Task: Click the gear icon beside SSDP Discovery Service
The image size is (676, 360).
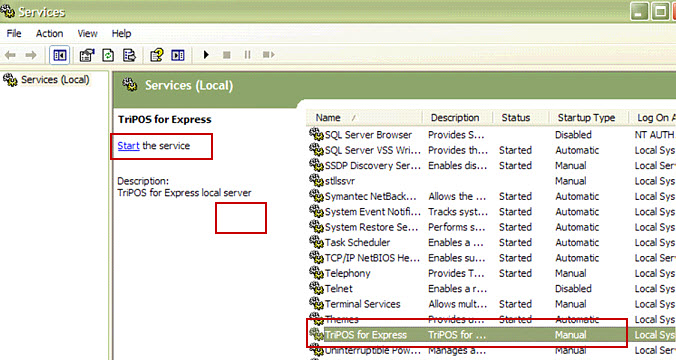Action: (316, 165)
